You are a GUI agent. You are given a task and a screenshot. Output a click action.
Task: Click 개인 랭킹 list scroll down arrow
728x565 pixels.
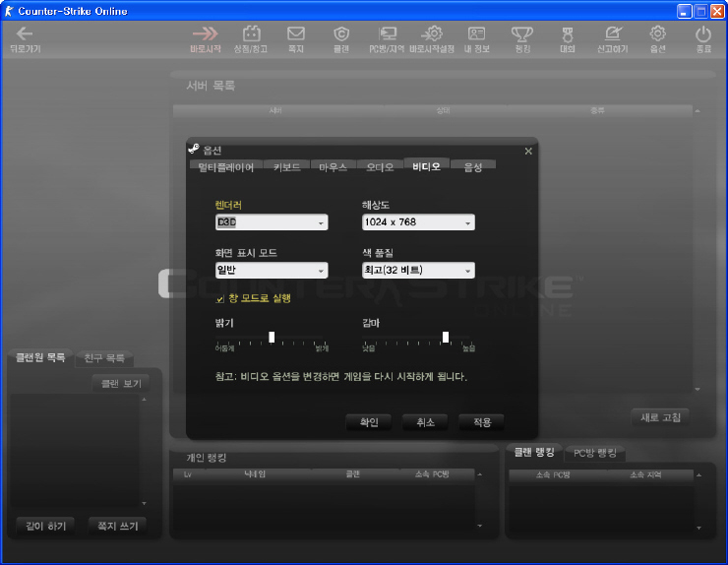(x=480, y=526)
